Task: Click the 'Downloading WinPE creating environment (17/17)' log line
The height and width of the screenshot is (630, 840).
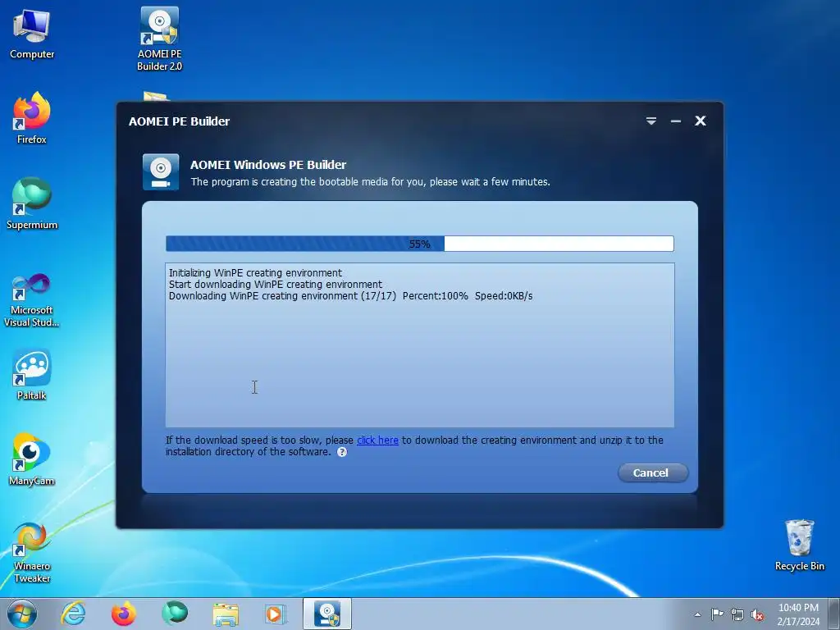Action: coord(350,296)
